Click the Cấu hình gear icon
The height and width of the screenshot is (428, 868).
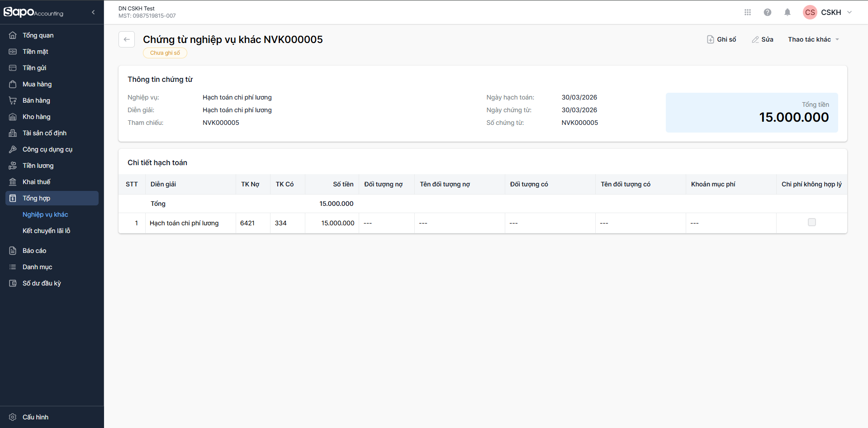click(x=13, y=417)
